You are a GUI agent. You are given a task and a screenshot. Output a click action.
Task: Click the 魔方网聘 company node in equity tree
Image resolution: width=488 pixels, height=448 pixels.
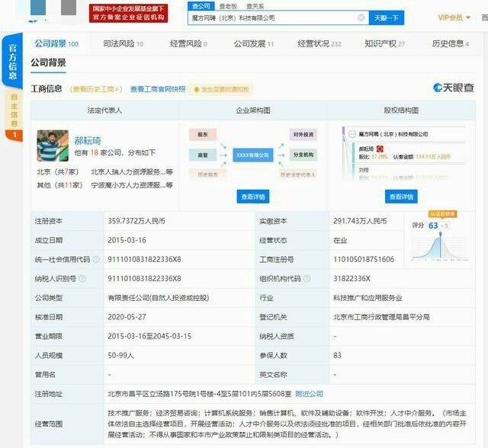pyautogui.click(x=393, y=134)
